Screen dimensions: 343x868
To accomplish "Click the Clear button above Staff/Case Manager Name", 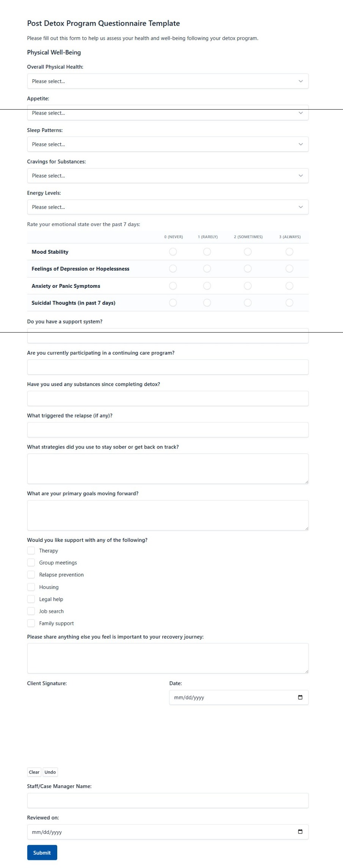I will 34,772.
